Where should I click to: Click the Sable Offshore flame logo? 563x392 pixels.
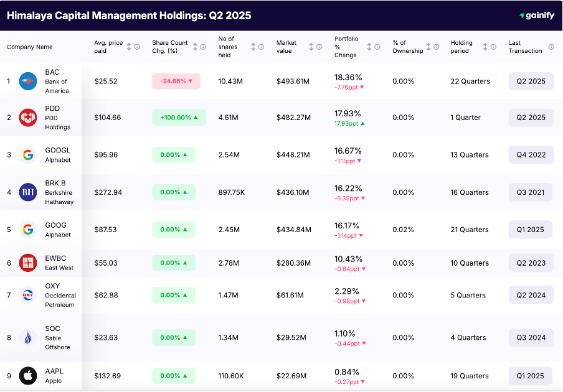coord(28,337)
